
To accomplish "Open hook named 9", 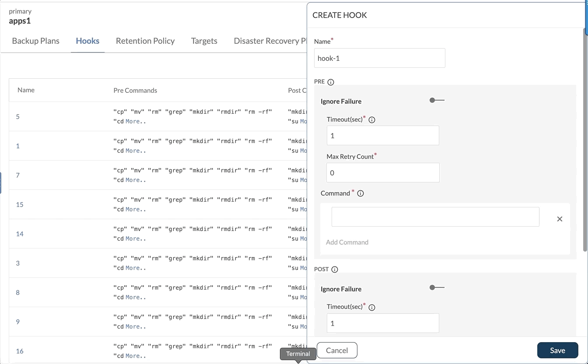I will point(17,322).
